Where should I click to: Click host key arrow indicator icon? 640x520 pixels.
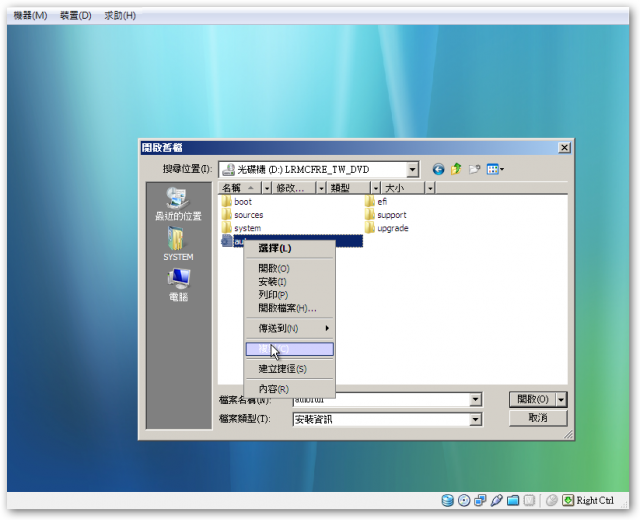(x=568, y=500)
